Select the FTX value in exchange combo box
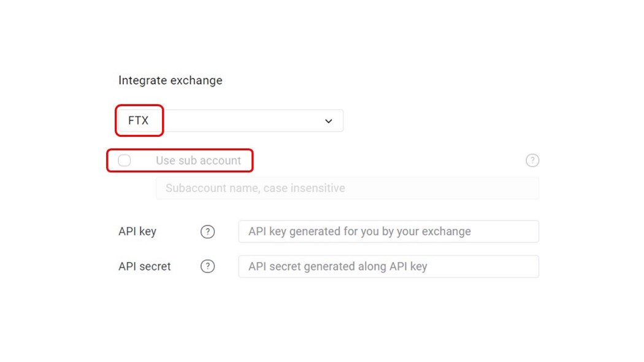The height and width of the screenshot is (362, 644). pos(138,120)
